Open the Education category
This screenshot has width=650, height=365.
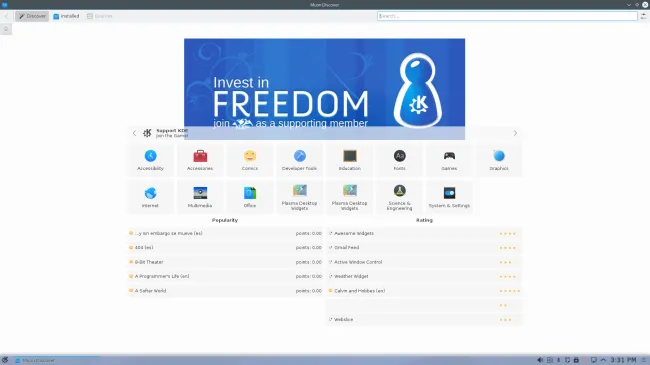pyautogui.click(x=349, y=161)
